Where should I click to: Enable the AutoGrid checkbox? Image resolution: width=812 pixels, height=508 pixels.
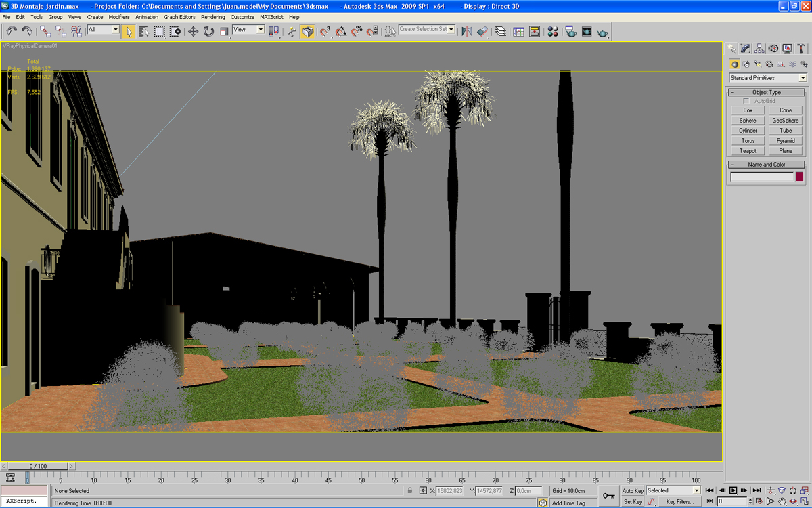pyautogui.click(x=747, y=101)
